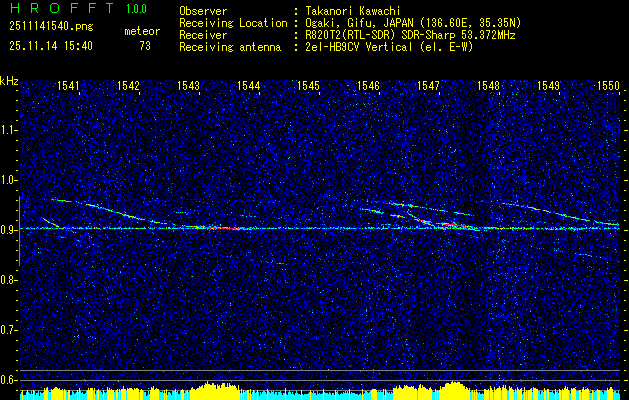Select the filename 2511141540.png

point(51,27)
